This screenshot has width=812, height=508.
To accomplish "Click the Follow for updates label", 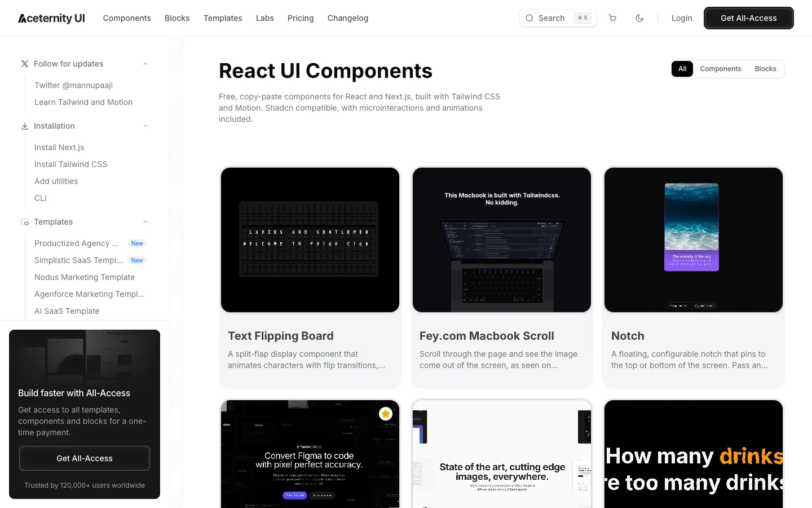I will pos(68,64).
